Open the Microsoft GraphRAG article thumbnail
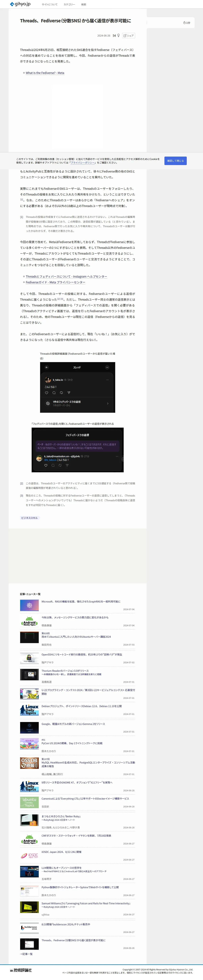Screen dimensions: 203x980 (29, 605)
